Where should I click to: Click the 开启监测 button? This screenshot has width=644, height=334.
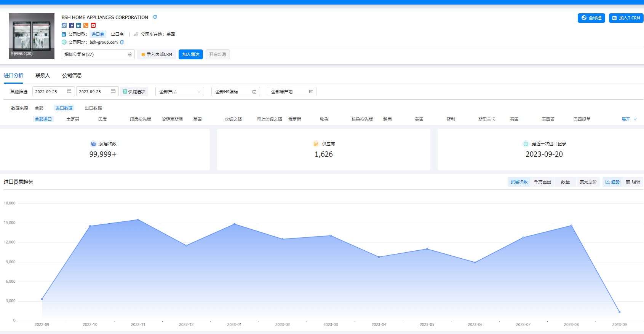click(x=217, y=54)
